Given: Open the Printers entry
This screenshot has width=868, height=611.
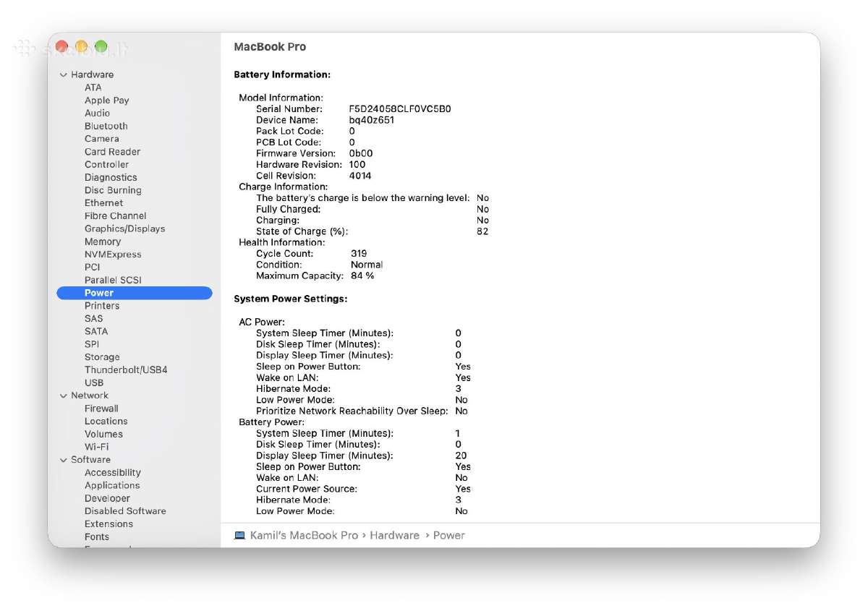Looking at the screenshot, I should 102,306.
